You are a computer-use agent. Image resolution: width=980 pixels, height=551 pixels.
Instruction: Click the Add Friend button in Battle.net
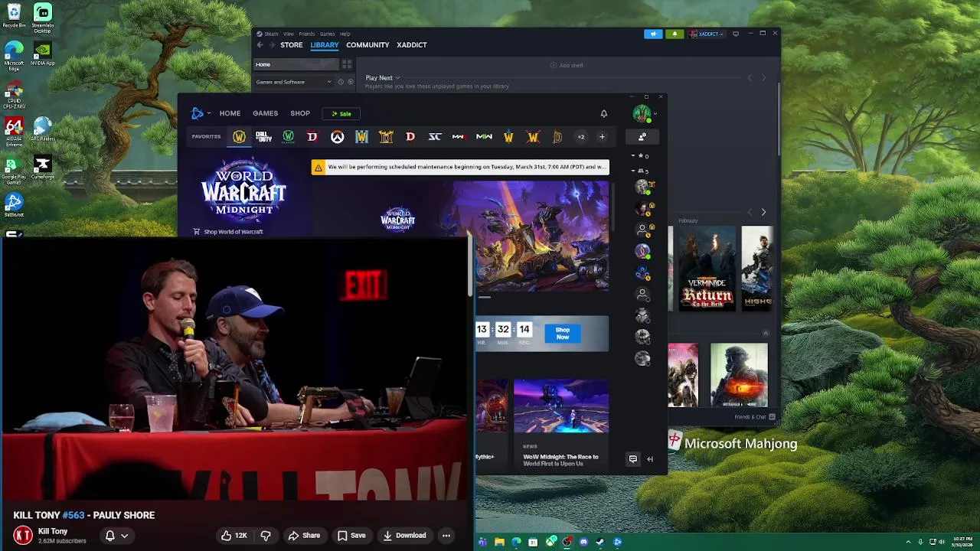[642, 137]
